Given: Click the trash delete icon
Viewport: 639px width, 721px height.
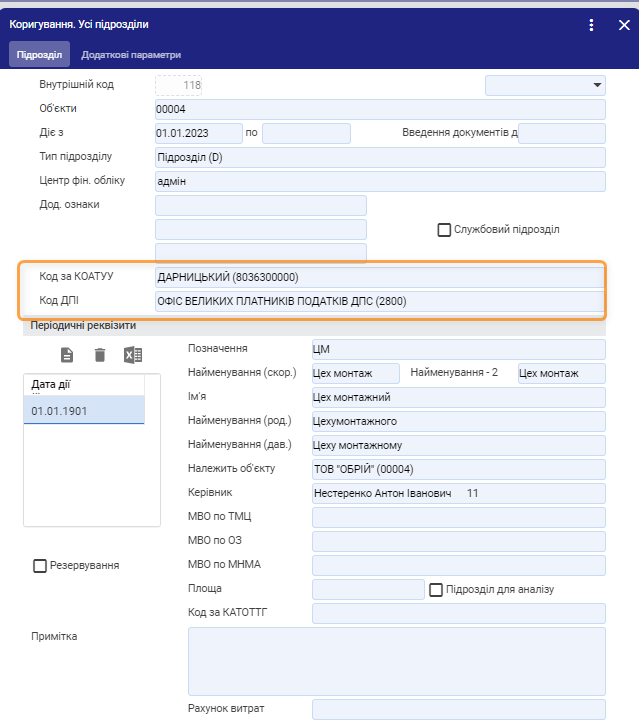Looking at the screenshot, I should point(100,355).
